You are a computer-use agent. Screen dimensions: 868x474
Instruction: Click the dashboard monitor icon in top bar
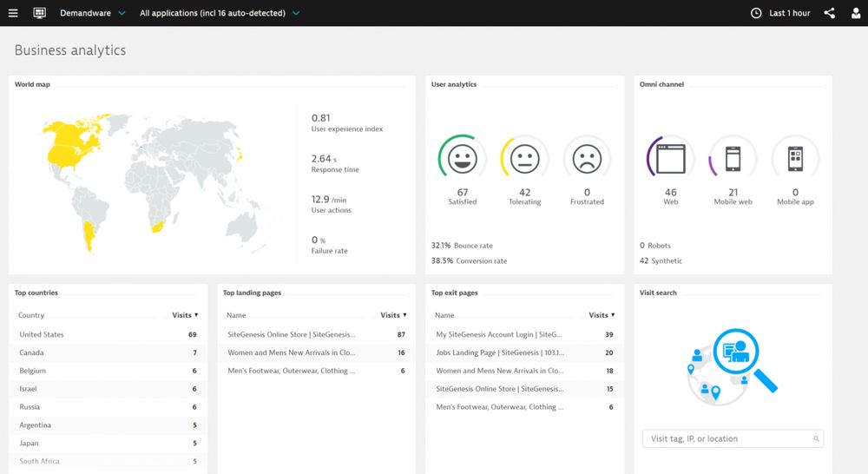coord(39,13)
